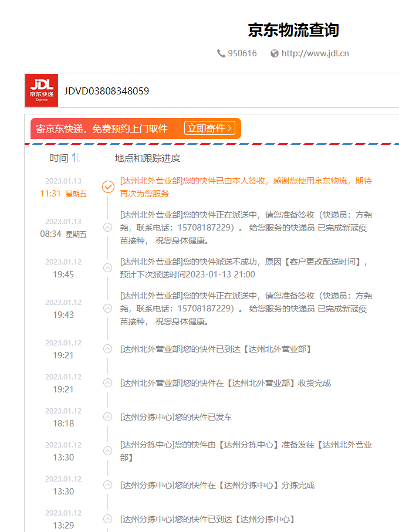
Task: Click the time 18:18
Action: click(63, 423)
